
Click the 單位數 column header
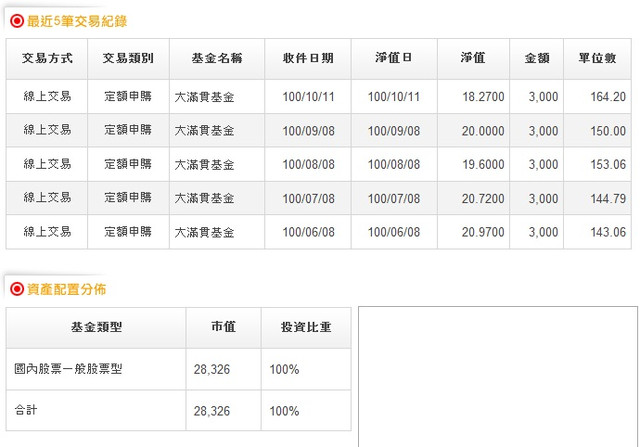(597, 58)
